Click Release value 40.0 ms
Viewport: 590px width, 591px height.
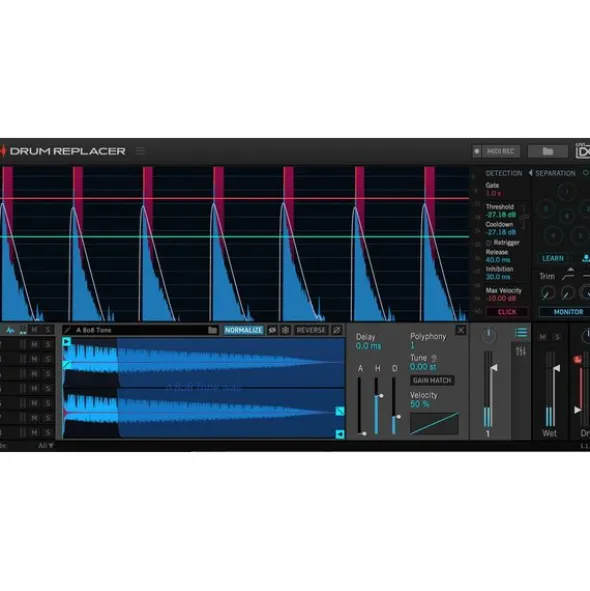click(x=498, y=260)
